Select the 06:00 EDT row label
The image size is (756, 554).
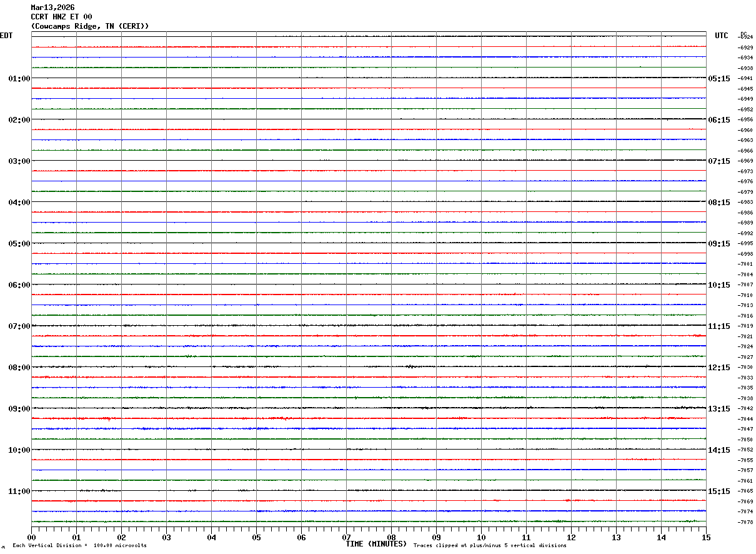click(x=19, y=285)
